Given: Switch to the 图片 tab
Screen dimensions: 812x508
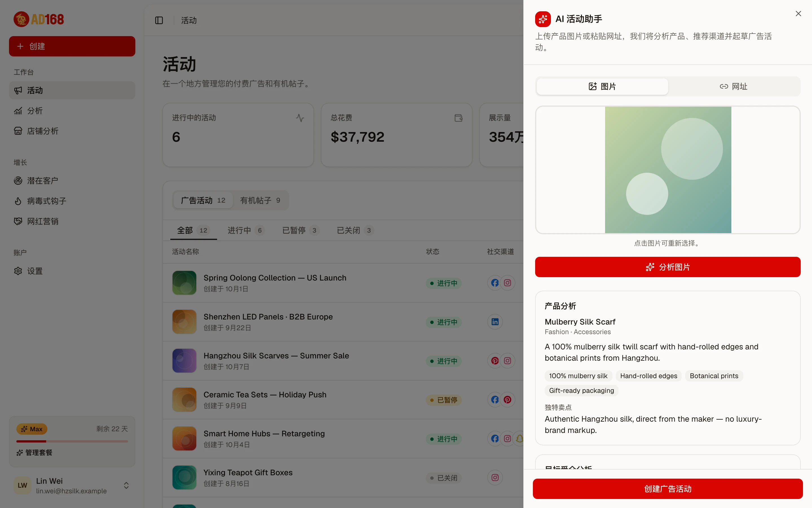Looking at the screenshot, I should (602, 87).
